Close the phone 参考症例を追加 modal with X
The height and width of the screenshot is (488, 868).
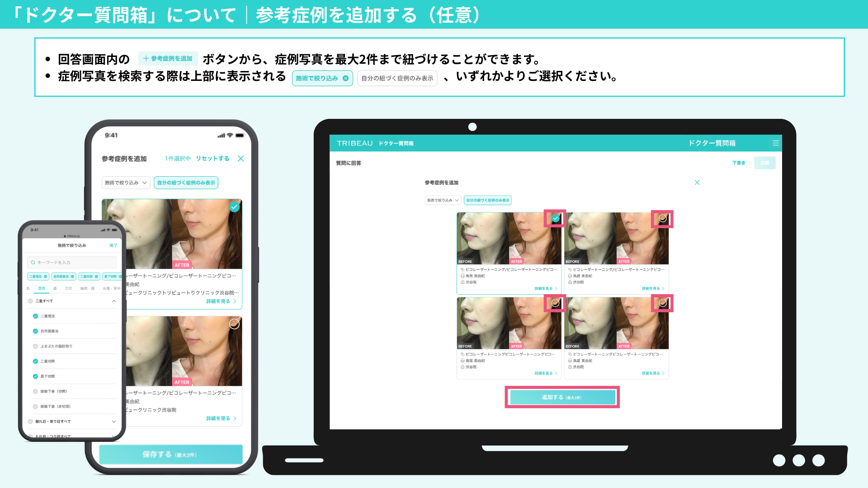click(241, 159)
